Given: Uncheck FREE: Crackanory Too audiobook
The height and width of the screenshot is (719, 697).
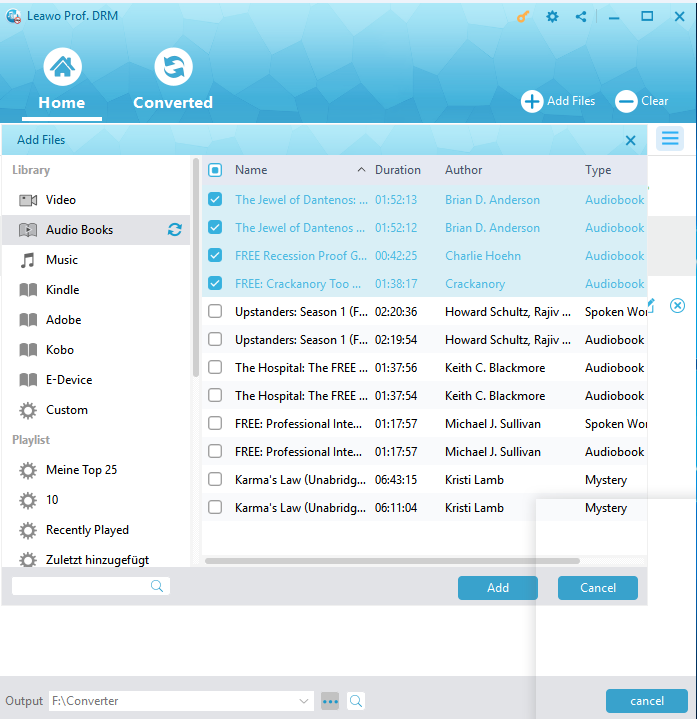Looking at the screenshot, I should pos(215,284).
